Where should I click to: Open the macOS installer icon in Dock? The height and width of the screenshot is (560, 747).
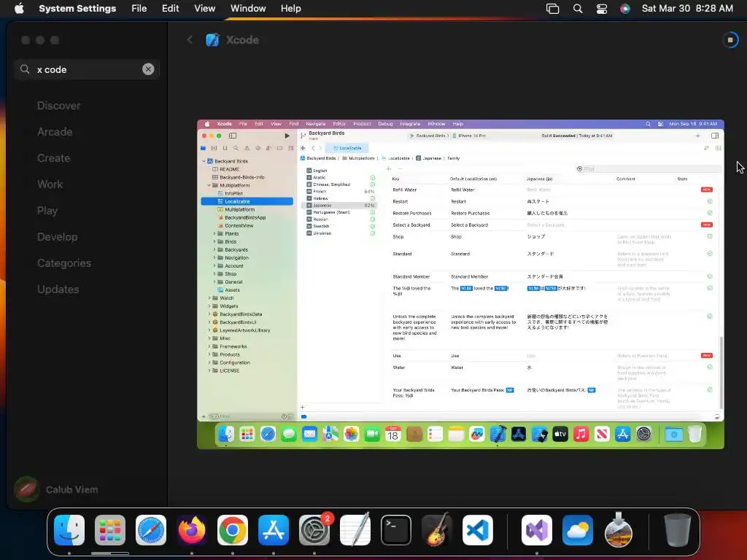coord(619,530)
